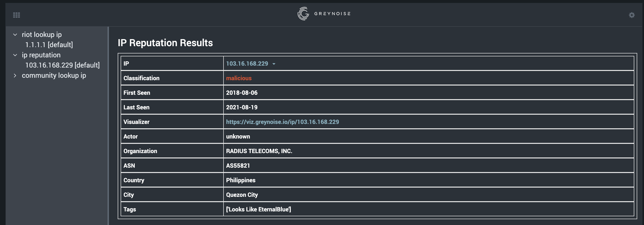The image size is (644, 225).
Task: Click the malicious classification value
Action: [x=239, y=78]
